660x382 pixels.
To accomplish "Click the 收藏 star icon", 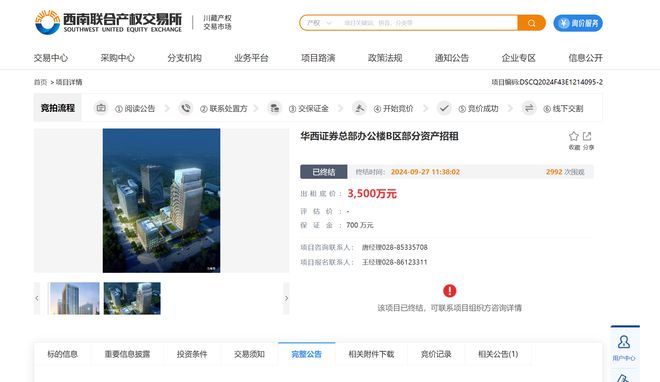I will (574, 136).
